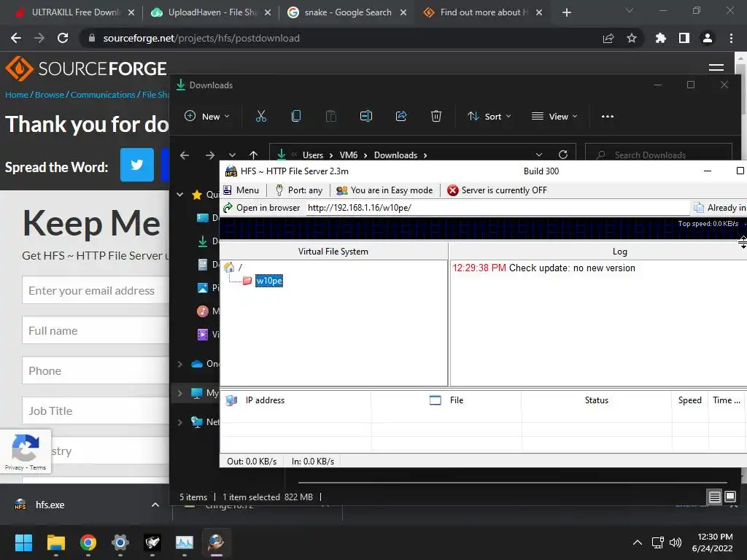This screenshot has height=560, width=747.
Task: Open the address bar history dropdown in Explorer
Action: point(539,155)
